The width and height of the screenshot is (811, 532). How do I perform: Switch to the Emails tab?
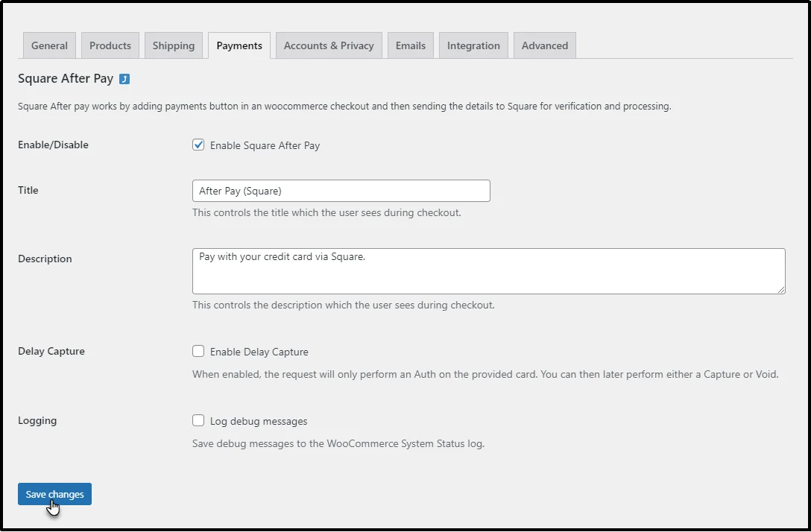(411, 45)
